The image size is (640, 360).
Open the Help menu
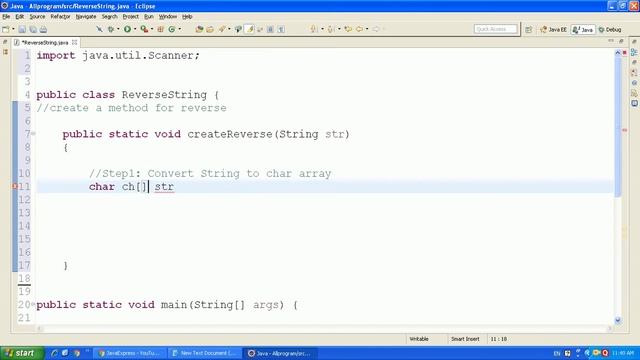[x=187, y=17]
